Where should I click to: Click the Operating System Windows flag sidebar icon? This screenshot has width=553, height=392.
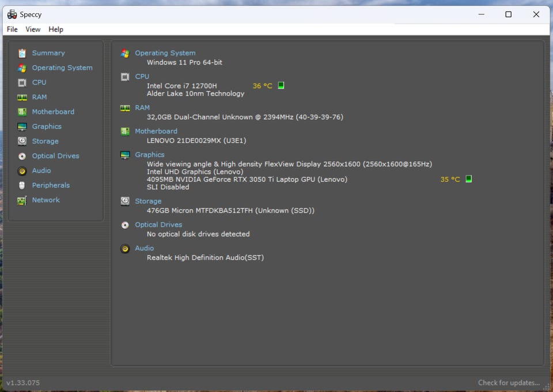pyautogui.click(x=22, y=68)
